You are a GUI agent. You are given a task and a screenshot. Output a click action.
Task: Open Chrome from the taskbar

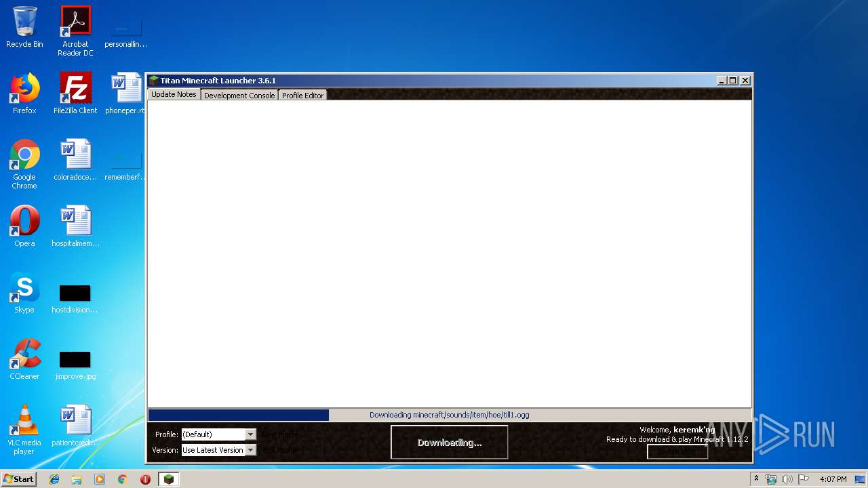coord(122,479)
